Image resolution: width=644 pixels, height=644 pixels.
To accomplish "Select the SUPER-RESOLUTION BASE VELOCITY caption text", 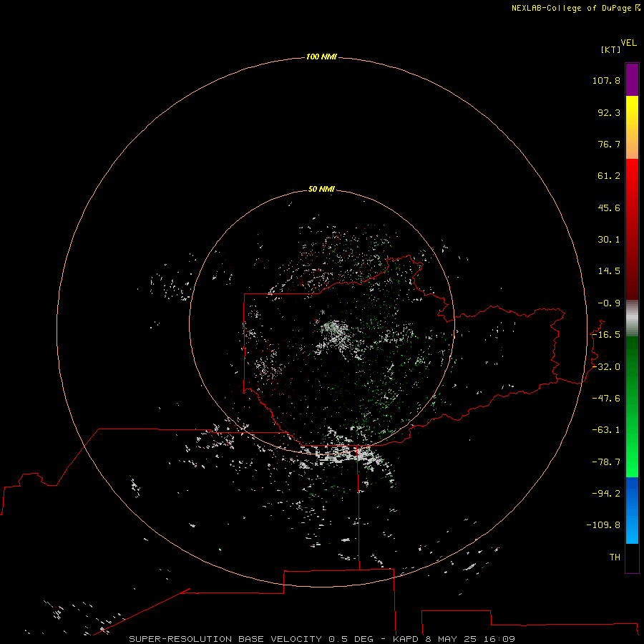I will click(225, 639).
